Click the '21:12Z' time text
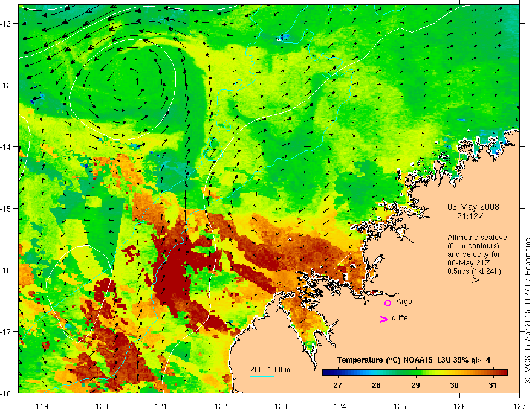Viewport: 532px width, 411px height. [x=470, y=216]
